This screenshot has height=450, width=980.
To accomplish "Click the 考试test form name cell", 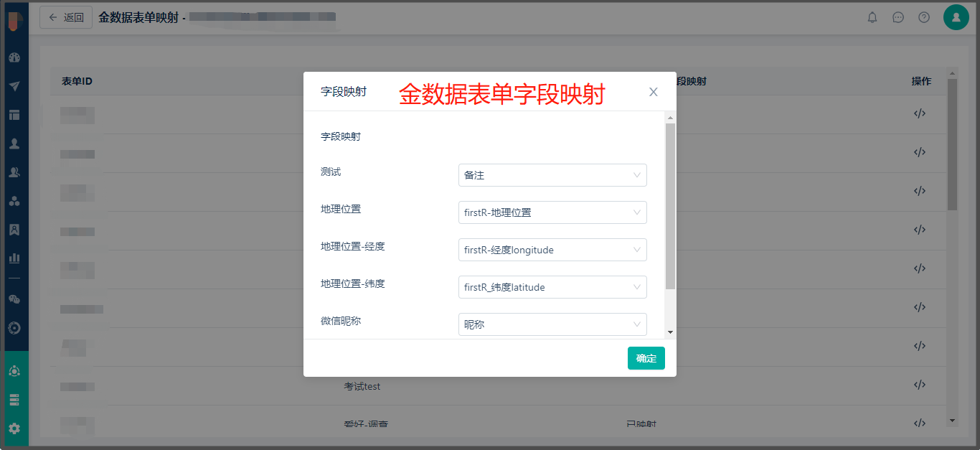I will [362, 386].
